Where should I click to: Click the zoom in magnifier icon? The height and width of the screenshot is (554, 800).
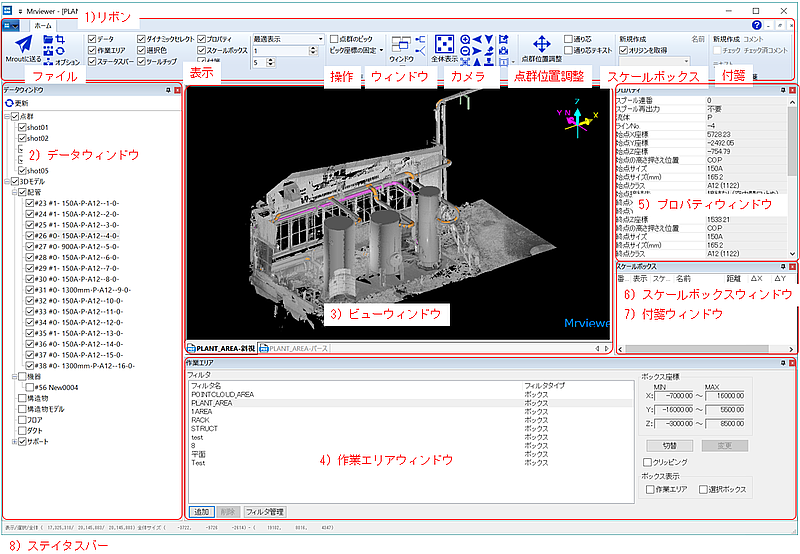pos(465,39)
